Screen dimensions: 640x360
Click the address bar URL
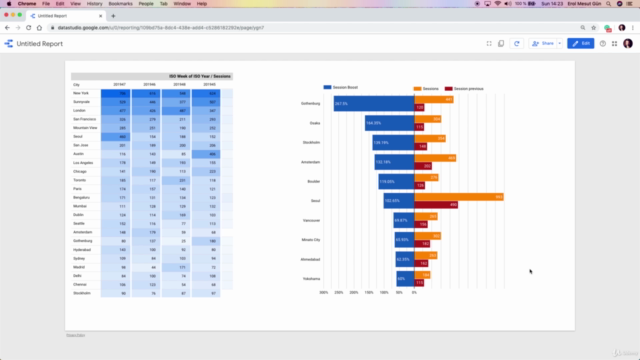[x=161, y=28]
